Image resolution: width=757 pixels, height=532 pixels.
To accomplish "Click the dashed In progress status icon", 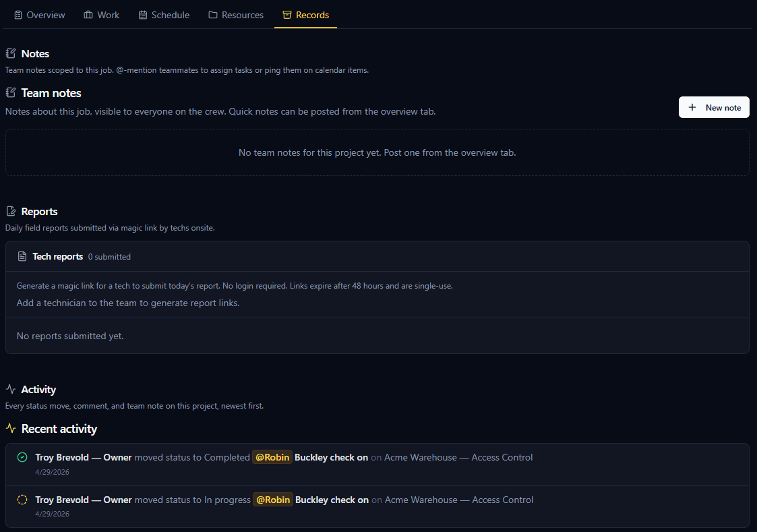I will 22,500.
